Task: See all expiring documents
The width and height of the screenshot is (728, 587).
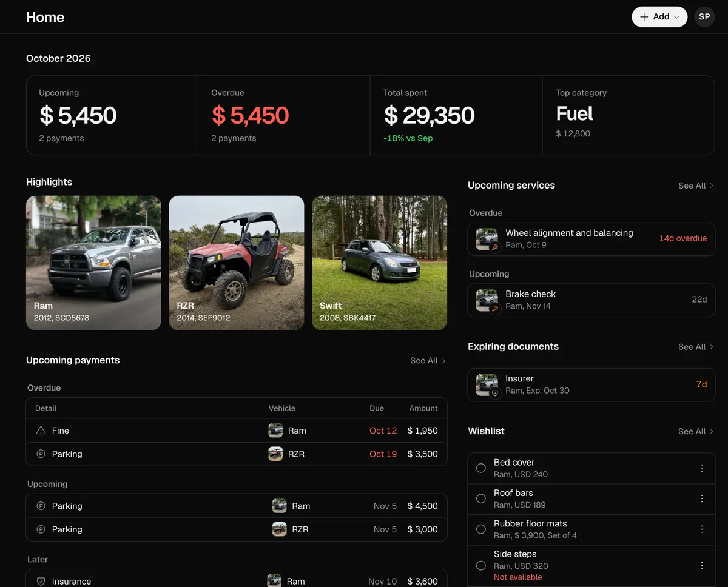Action: (x=696, y=347)
